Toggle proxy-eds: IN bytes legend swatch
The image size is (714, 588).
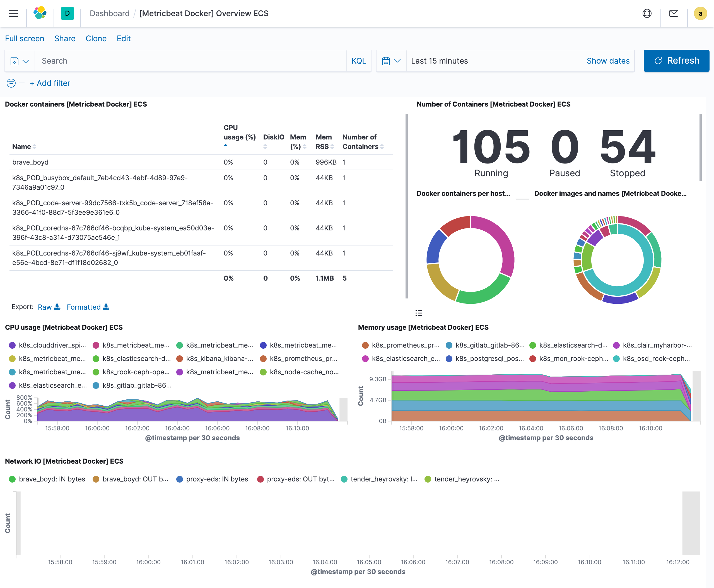[180, 479]
